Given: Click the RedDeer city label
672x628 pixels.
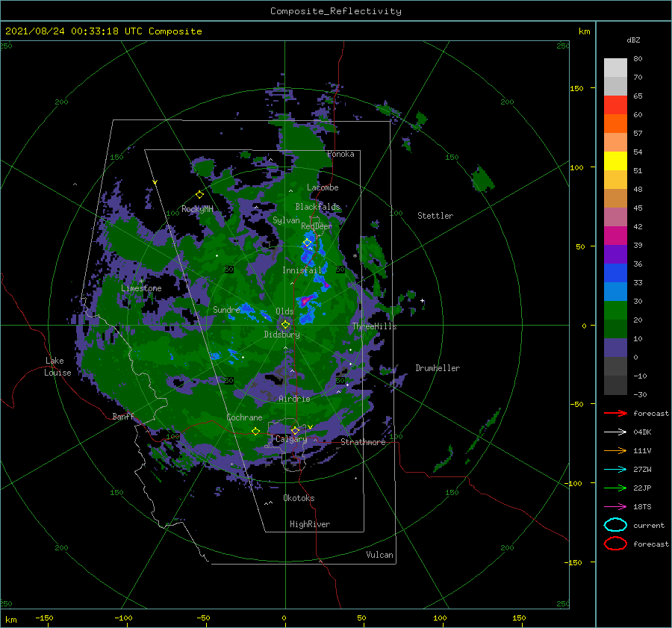Looking at the screenshot, I should [317, 226].
